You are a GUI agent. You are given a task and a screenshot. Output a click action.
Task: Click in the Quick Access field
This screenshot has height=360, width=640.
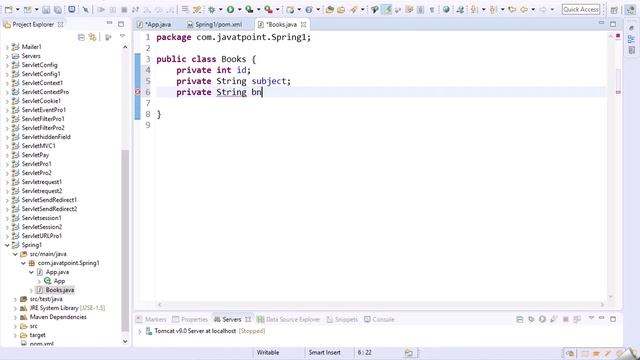(x=580, y=9)
